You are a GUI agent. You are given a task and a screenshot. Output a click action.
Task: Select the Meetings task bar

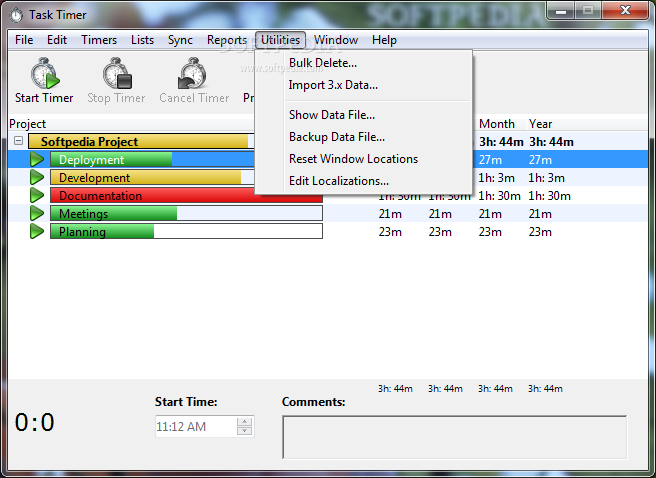186,213
